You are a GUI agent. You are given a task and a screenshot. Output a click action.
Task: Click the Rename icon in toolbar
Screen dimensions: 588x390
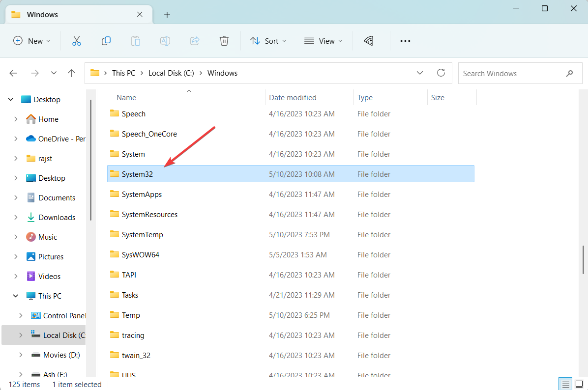(165, 41)
